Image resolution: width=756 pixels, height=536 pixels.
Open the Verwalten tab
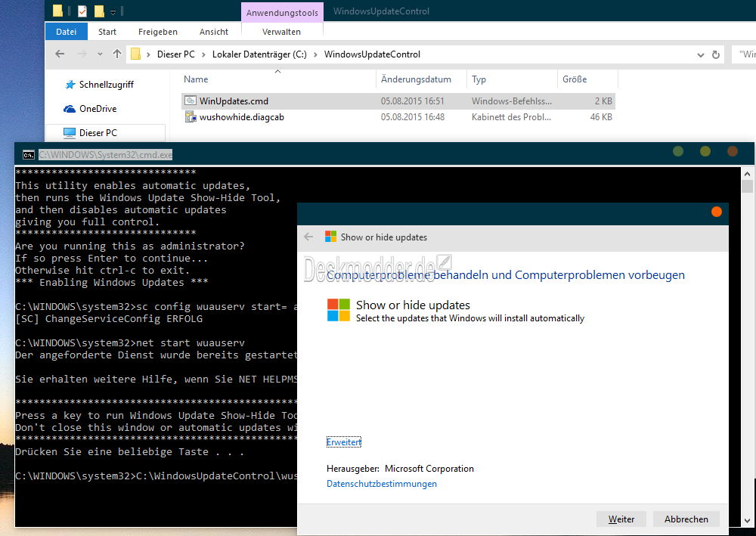281,32
